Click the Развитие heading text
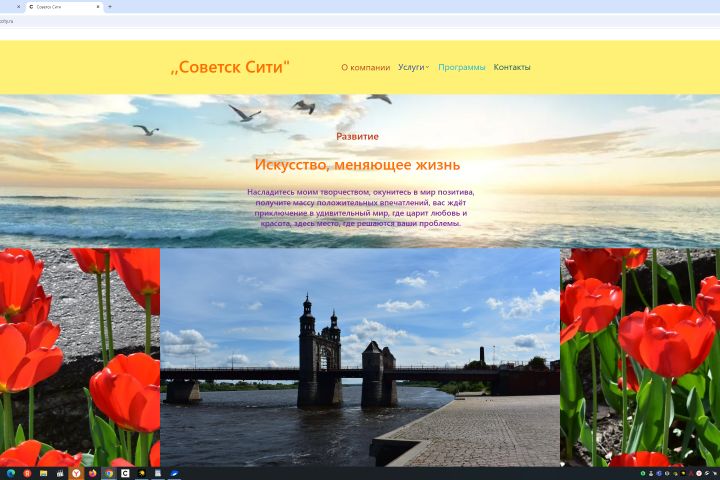 coord(357,136)
